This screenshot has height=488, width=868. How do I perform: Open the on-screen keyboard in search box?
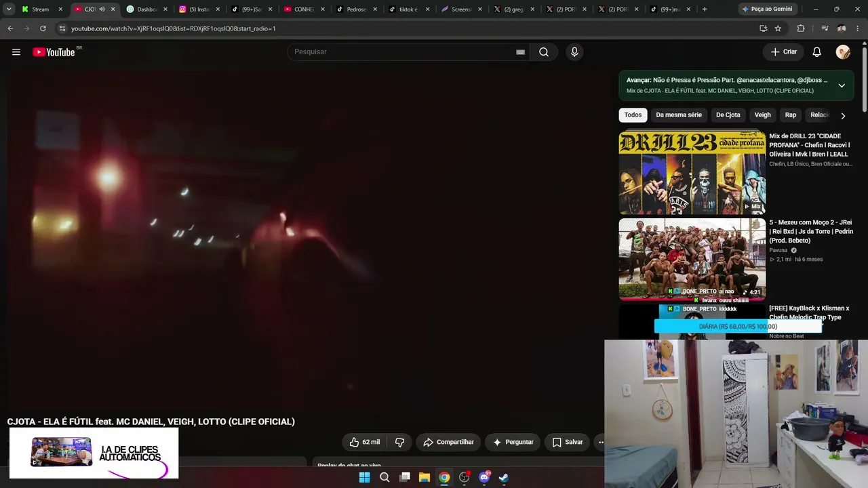pos(520,52)
